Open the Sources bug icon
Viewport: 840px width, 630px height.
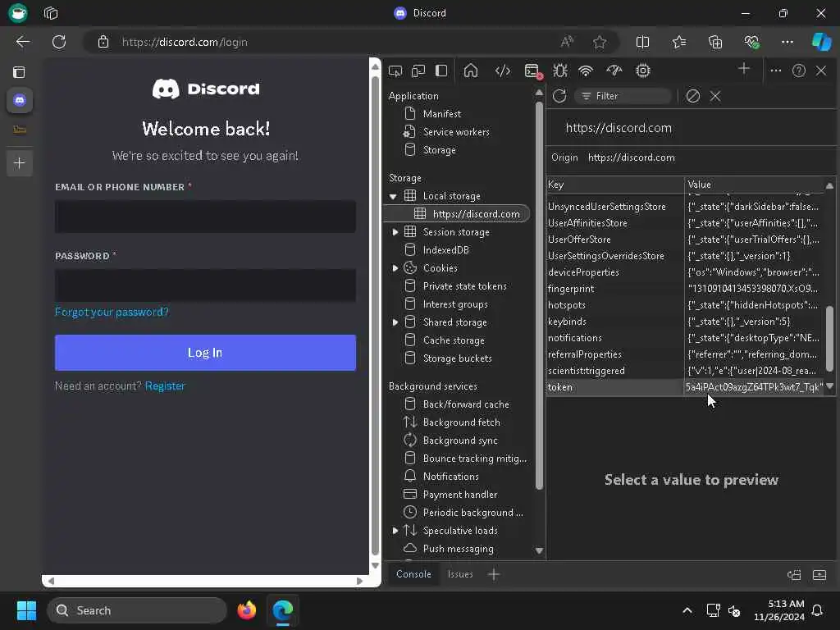[x=560, y=71]
